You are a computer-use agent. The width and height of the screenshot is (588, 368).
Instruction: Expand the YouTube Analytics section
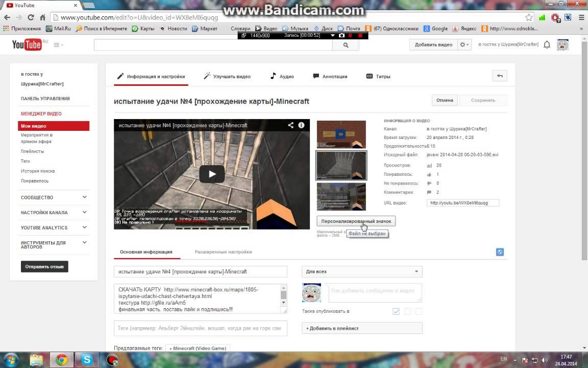click(55, 227)
